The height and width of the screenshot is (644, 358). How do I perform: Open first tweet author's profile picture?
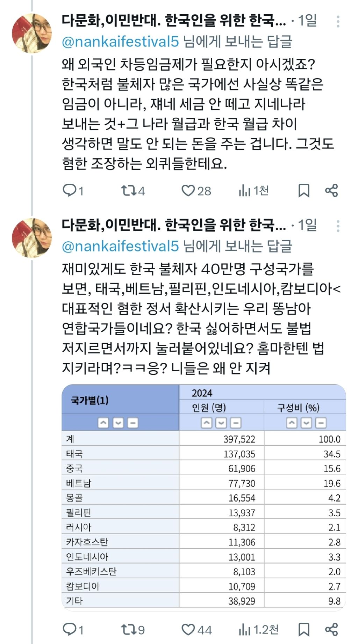click(32, 33)
